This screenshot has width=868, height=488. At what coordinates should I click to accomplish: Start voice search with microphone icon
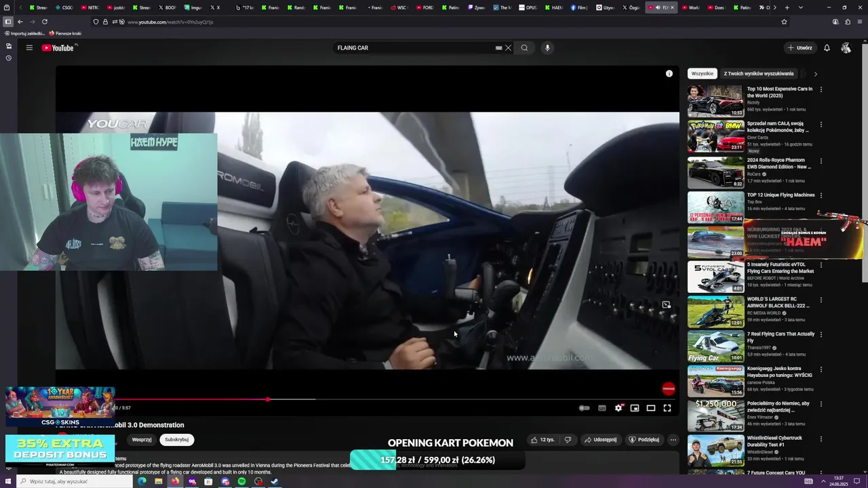[547, 48]
